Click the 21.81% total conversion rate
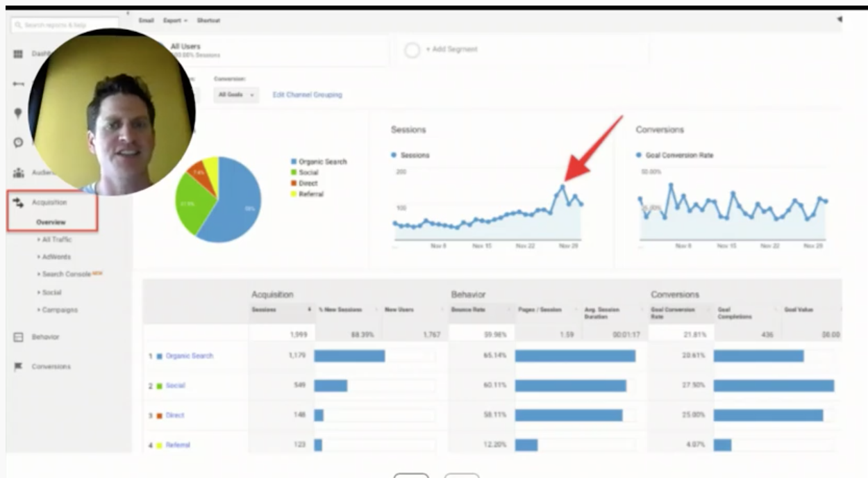 coord(694,335)
